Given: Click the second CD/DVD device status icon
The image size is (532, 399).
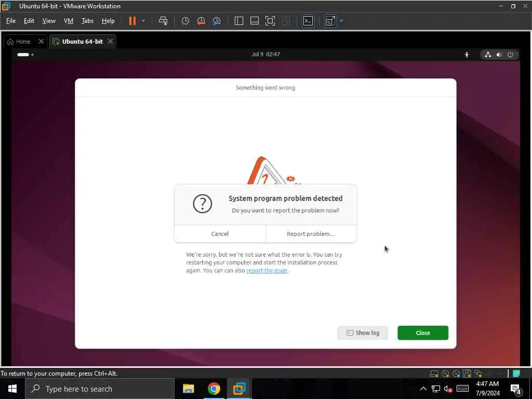Looking at the screenshot, I should [456, 374].
